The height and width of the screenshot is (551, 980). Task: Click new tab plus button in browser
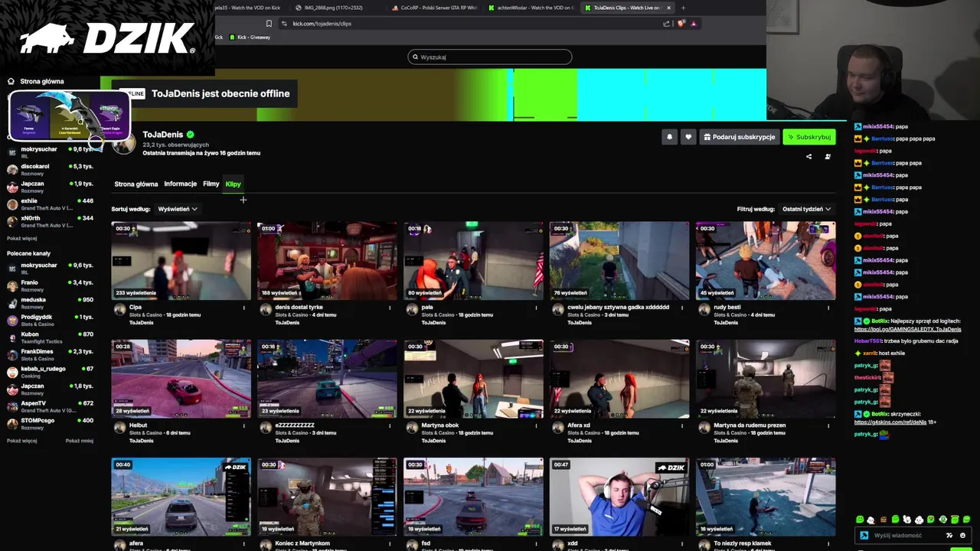click(x=683, y=8)
